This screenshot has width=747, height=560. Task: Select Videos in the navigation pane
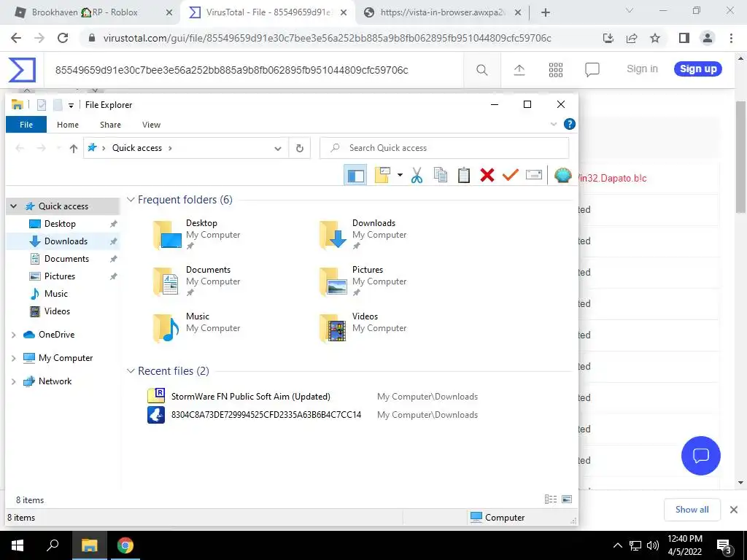point(57,311)
